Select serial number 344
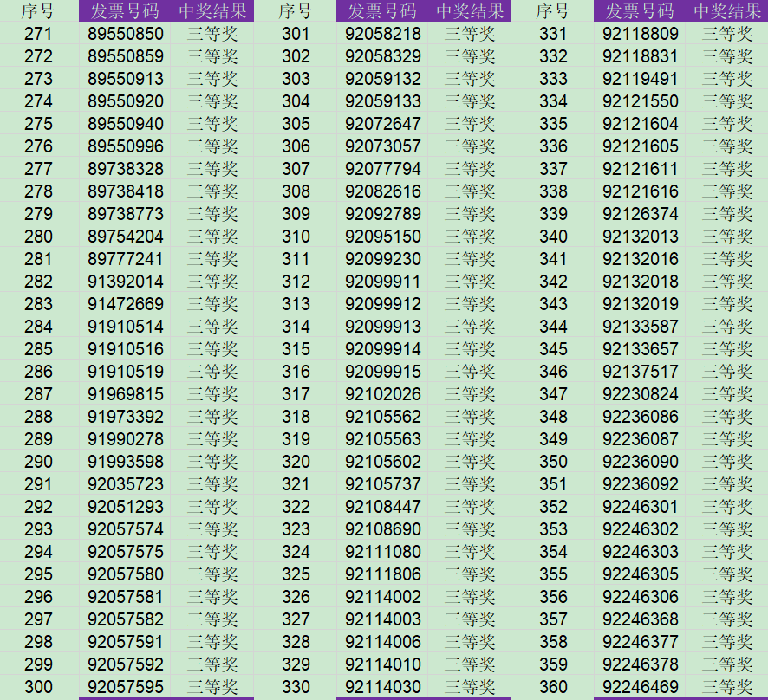The height and width of the screenshot is (700, 768). 554,327
